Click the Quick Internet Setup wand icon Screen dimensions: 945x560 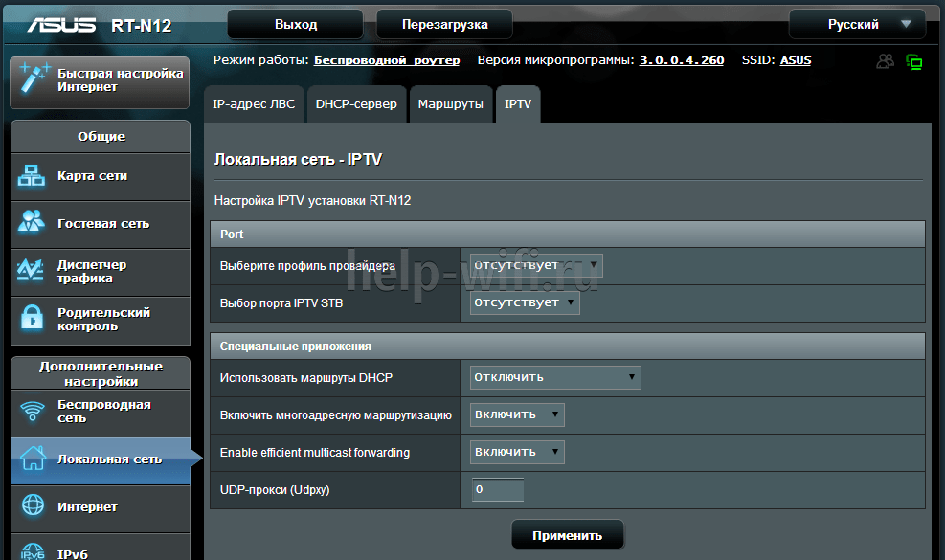click(34, 79)
